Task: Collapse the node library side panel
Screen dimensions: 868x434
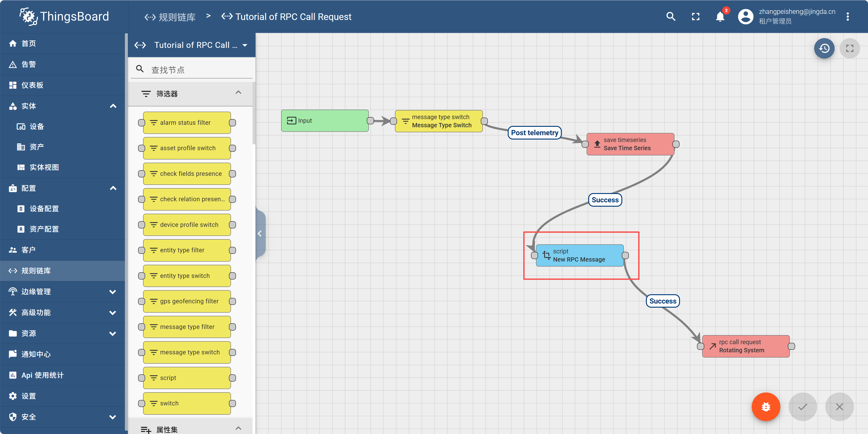Action: (x=260, y=234)
